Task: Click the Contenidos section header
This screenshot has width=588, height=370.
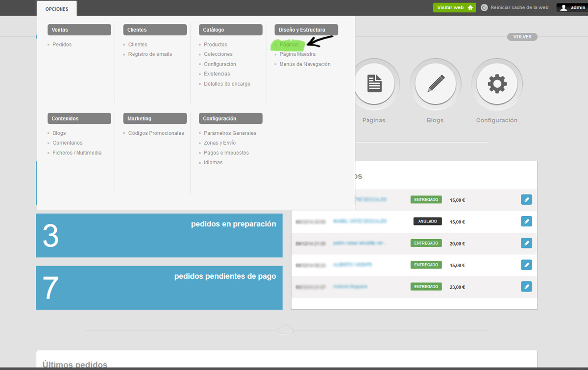Action: pyautogui.click(x=79, y=119)
